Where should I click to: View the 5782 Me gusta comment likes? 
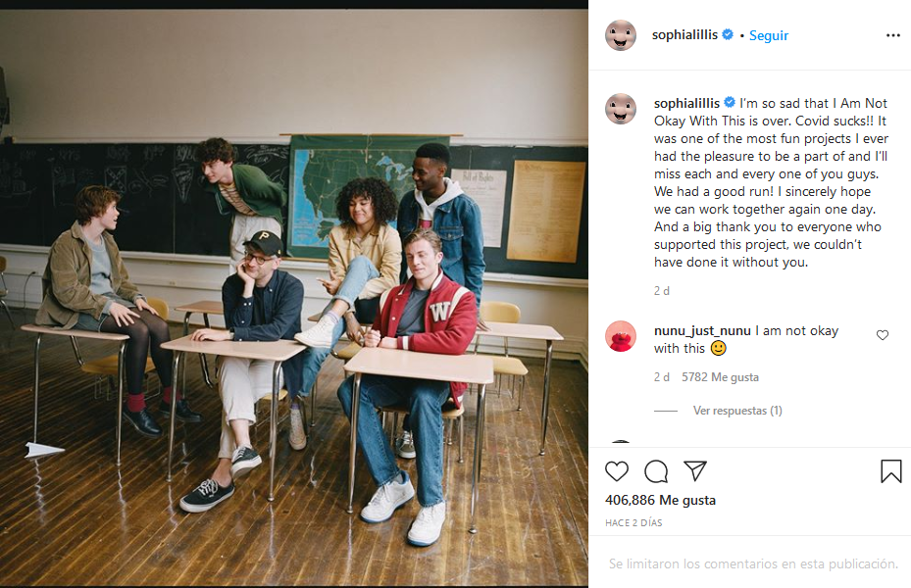click(x=720, y=376)
